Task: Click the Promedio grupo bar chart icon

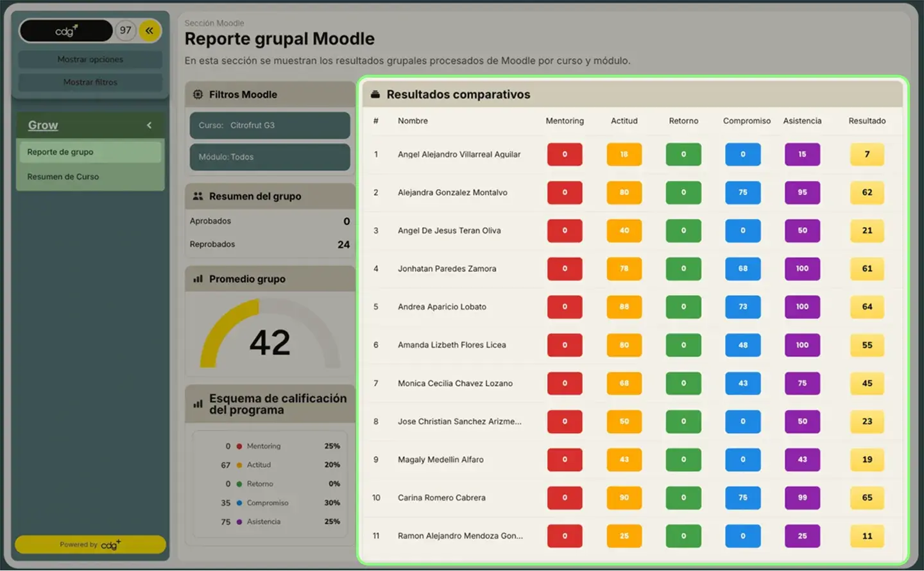Action: (x=198, y=279)
